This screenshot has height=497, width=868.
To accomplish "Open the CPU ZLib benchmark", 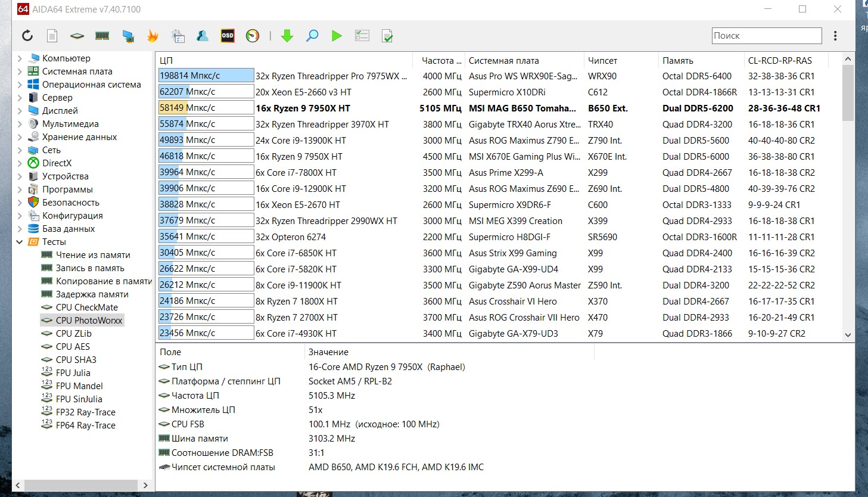I will (74, 334).
